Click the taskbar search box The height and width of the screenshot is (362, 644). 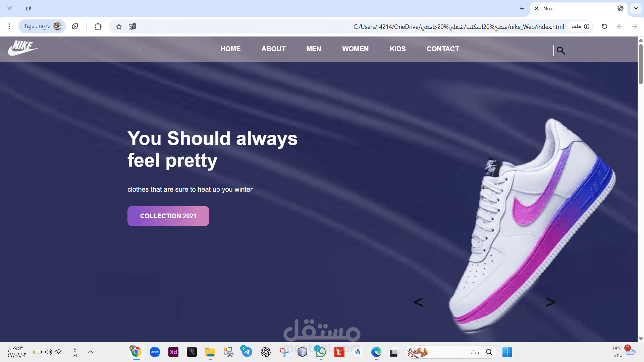coord(451,352)
